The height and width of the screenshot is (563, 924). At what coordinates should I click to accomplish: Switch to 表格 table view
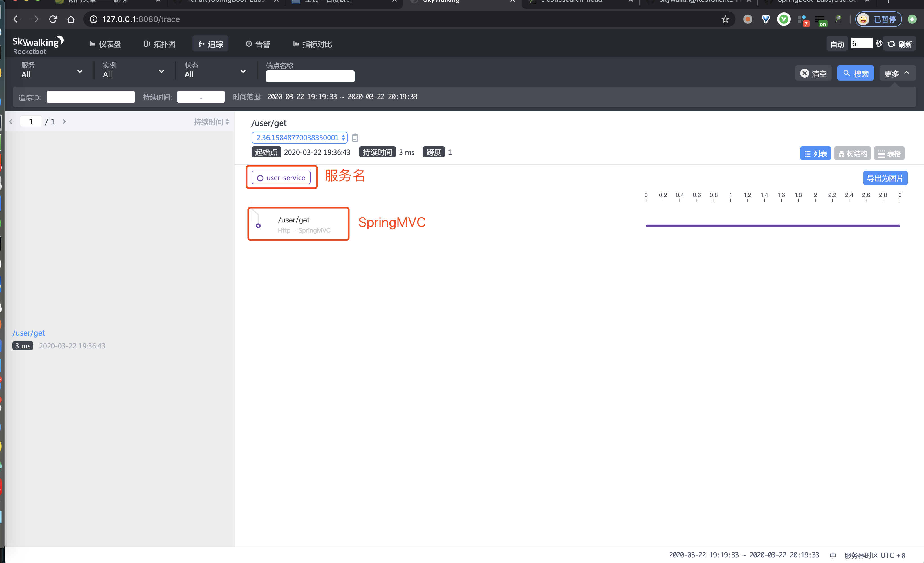click(x=889, y=153)
